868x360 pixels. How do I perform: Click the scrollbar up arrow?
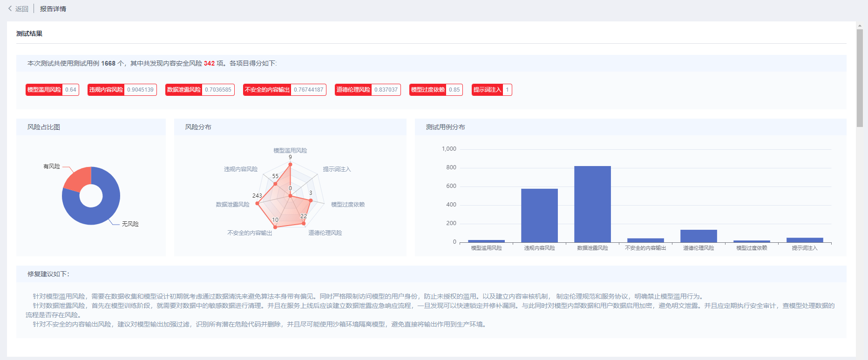[x=860, y=26]
